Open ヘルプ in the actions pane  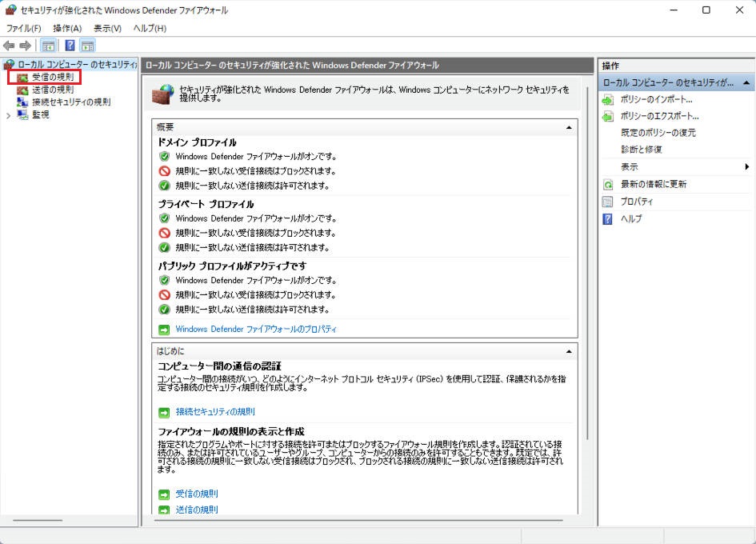(x=630, y=218)
